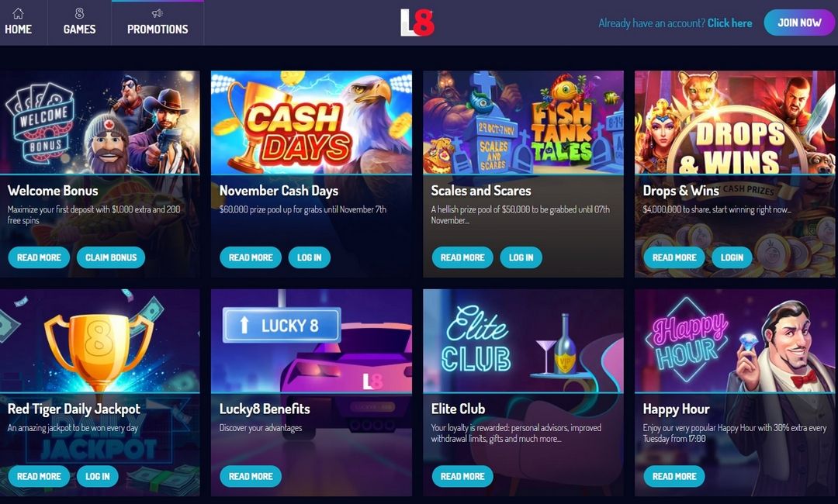This screenshot has width=838, height=504.
Task: Open Games via the chip icon
Action: (x=79, y=13)
